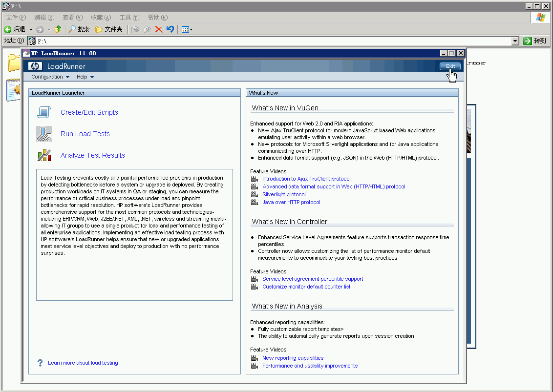Click the What's New panel header
The height and width of the screenshot is (392, 553).
click(352, 93)
